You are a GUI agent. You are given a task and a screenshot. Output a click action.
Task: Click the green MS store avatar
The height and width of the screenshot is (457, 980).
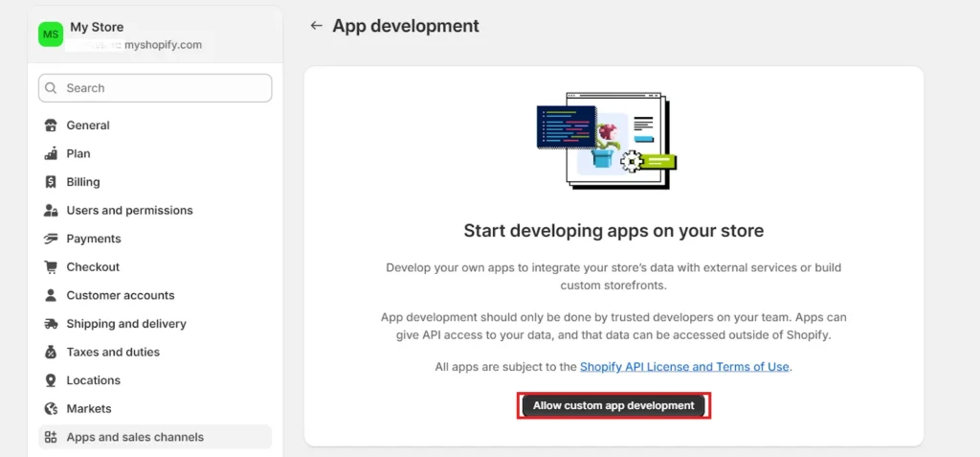[x=51, y=34]
